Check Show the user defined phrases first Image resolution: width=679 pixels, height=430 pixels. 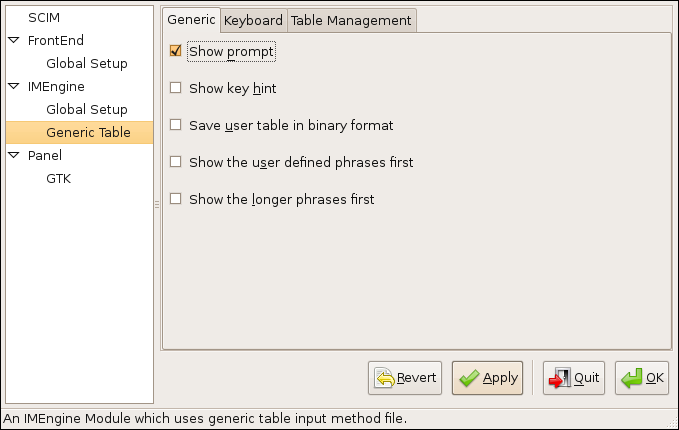176,162
